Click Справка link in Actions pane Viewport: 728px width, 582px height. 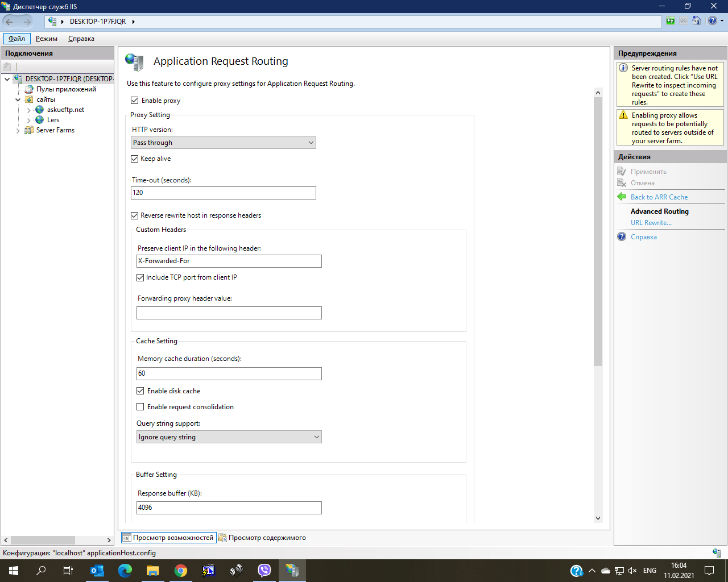pos(644,237)
